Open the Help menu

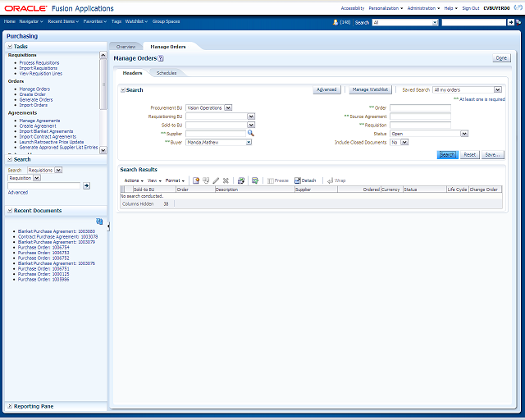point(450,8)
